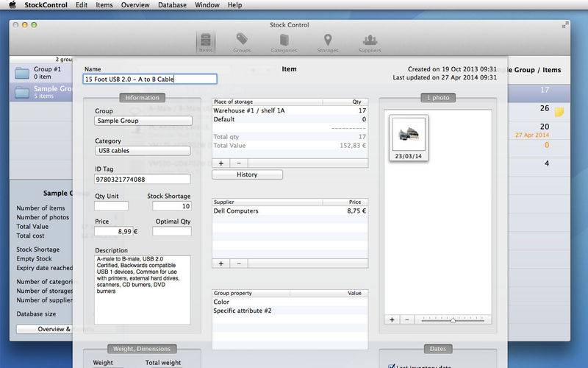Viewport: 588px width, 368px height.
Task: Open the Items toolbar view
Action: pos(206,43)
